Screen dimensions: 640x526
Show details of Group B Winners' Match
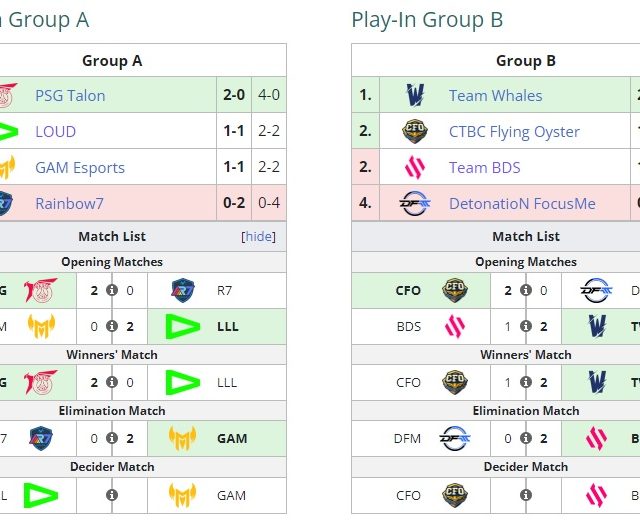point(526,382)
